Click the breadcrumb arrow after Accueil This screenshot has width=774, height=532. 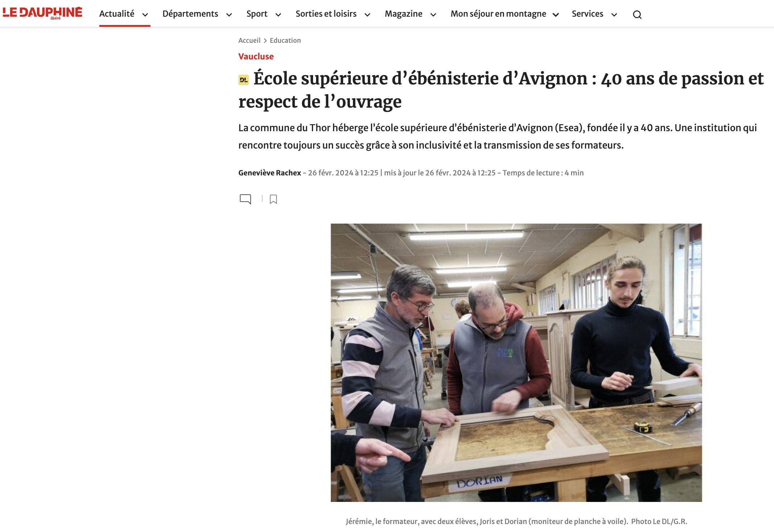(x=265, y=41)
